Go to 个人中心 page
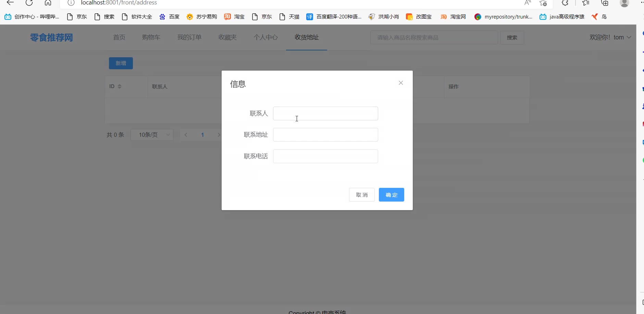Image resolution: width=644 pixels, height=314 pixels. [x=265, y=37]
